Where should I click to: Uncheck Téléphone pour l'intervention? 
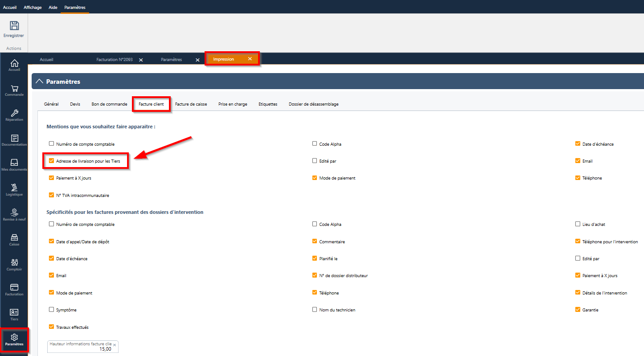click(578, 241)
